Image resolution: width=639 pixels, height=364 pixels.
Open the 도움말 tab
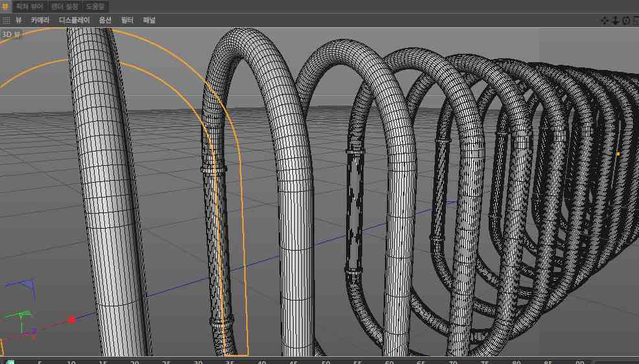point(95,6)
